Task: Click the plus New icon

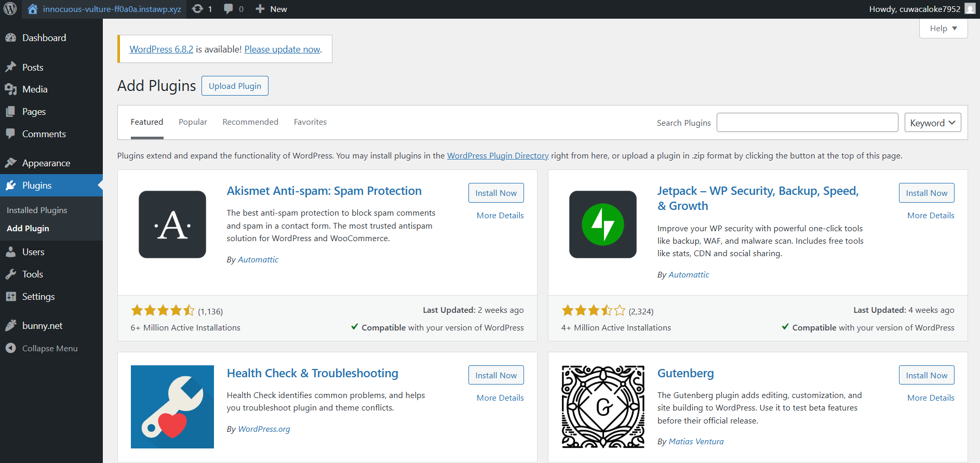Action: pos(260,9)
